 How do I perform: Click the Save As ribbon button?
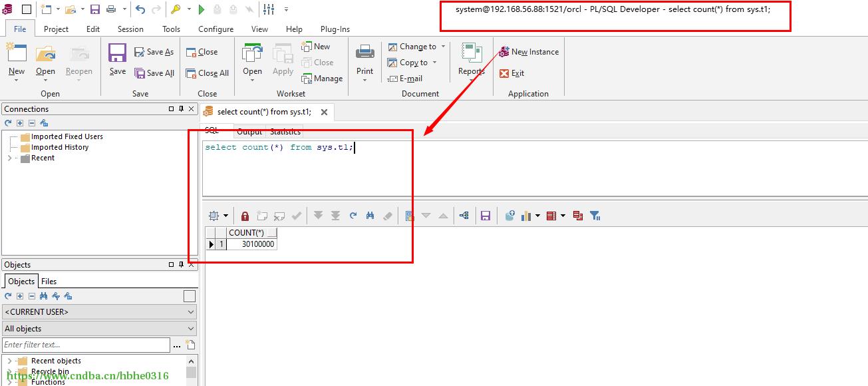coord(154,52)
